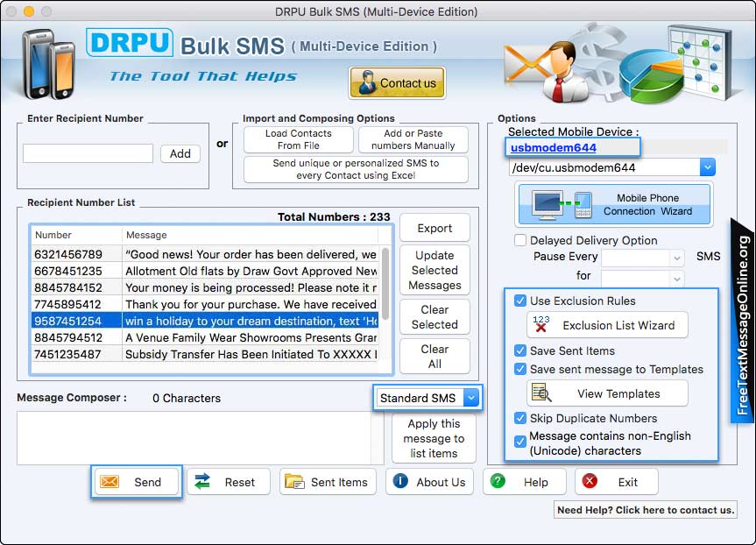Click the Send button
Screen dimensions: 756x545
tap(137, 481)
